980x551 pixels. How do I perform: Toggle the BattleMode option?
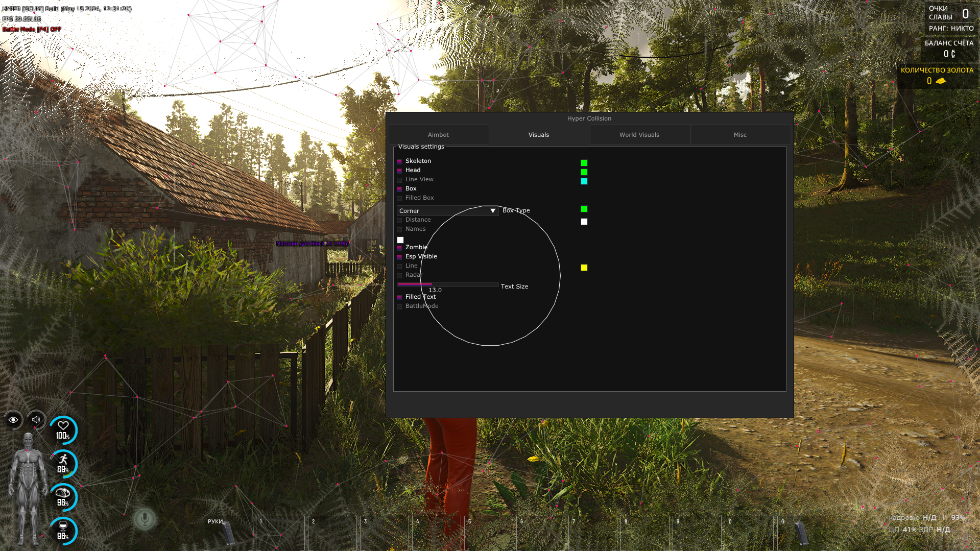point(399,306)
